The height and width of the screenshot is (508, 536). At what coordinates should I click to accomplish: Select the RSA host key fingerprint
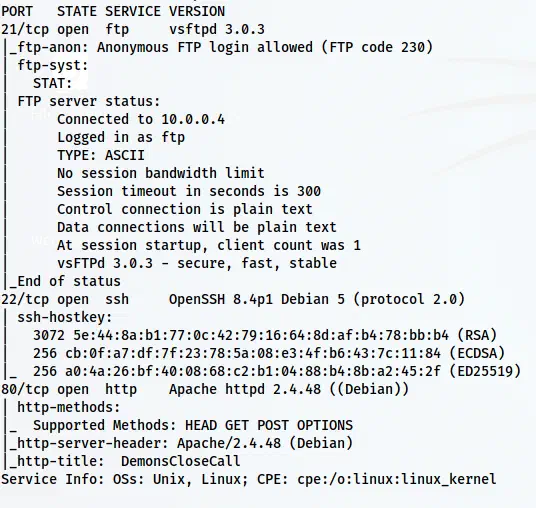pos(265,335)
